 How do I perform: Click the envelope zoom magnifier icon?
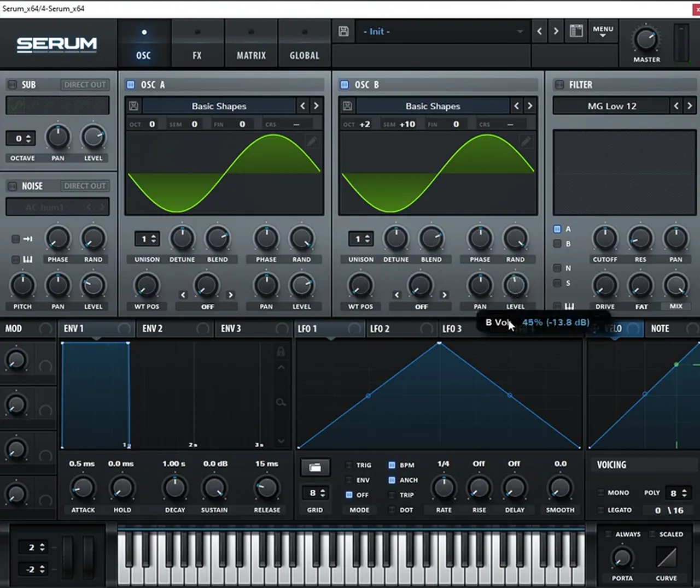[x=281, y=403]
